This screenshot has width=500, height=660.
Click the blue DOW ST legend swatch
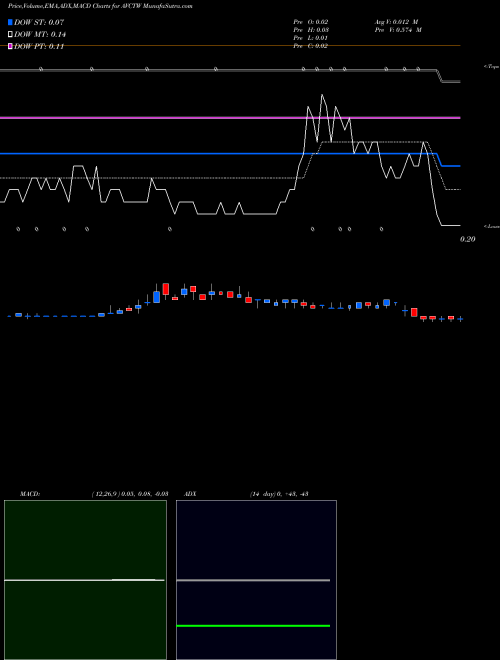point(10,22)
